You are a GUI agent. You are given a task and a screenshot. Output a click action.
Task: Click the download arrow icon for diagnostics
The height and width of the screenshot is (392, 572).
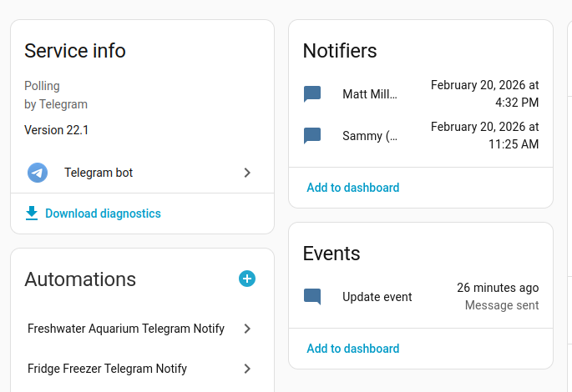tap(32, 214)
